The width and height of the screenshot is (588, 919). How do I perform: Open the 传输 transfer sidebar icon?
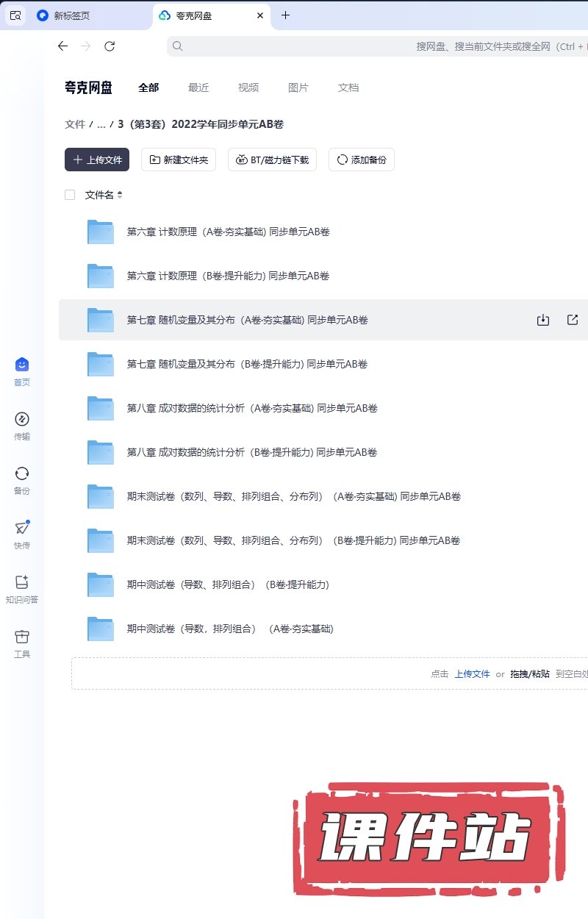(x=22, y=420)
